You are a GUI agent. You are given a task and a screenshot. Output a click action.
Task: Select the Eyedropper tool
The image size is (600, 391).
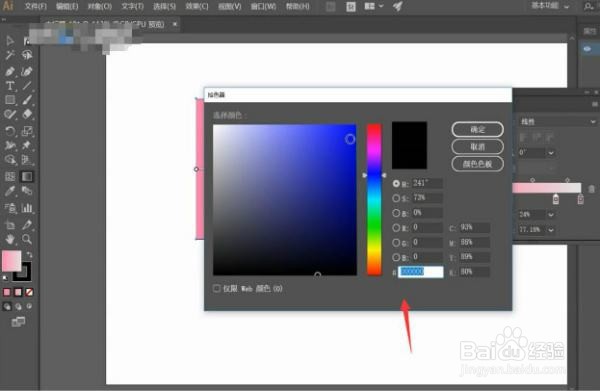click(10, 191)
